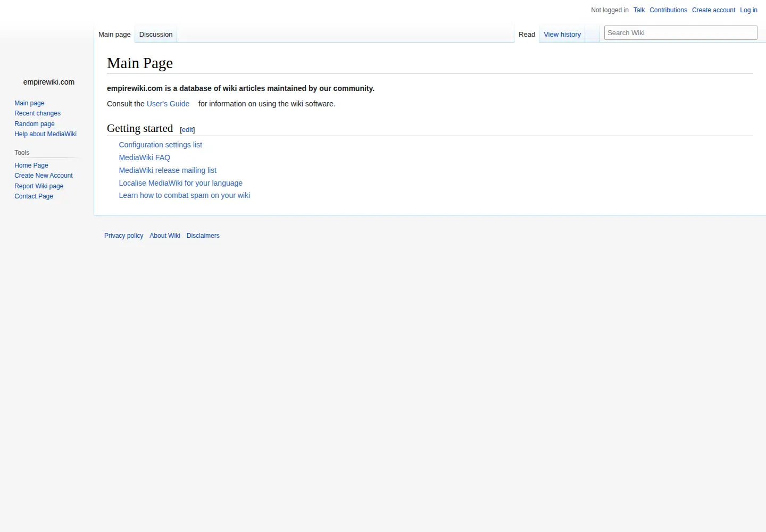This screenshot has height=532, width=766.
Task: Open the MediaWiki FAQ link
Action: click(x=144, y=157)
